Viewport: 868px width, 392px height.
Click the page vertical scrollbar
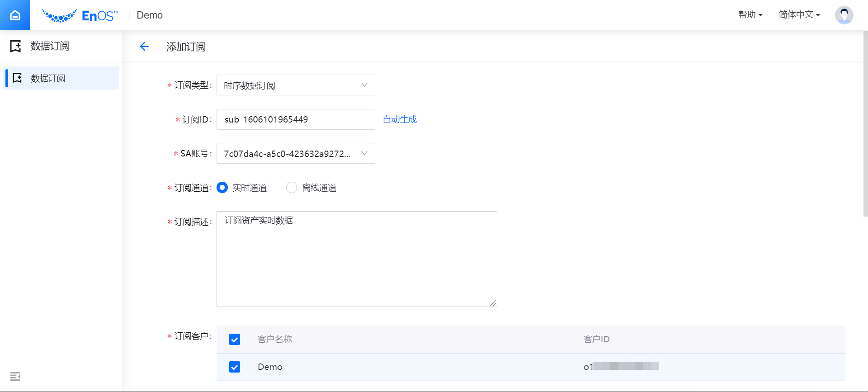(865, 124)
